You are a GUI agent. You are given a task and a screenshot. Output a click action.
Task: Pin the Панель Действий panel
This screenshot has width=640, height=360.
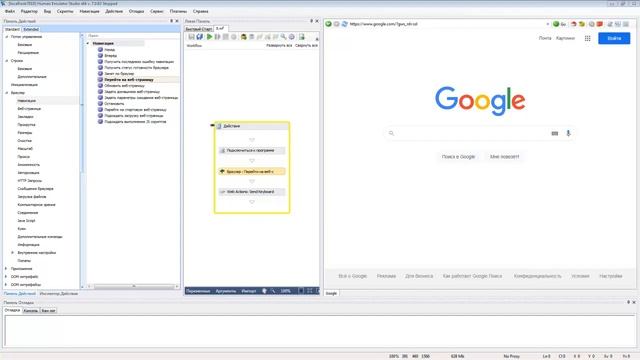(x=171, y=21)
